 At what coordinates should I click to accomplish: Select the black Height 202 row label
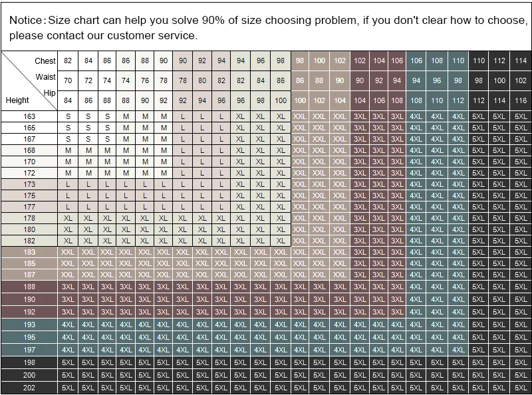pos(29,388)
